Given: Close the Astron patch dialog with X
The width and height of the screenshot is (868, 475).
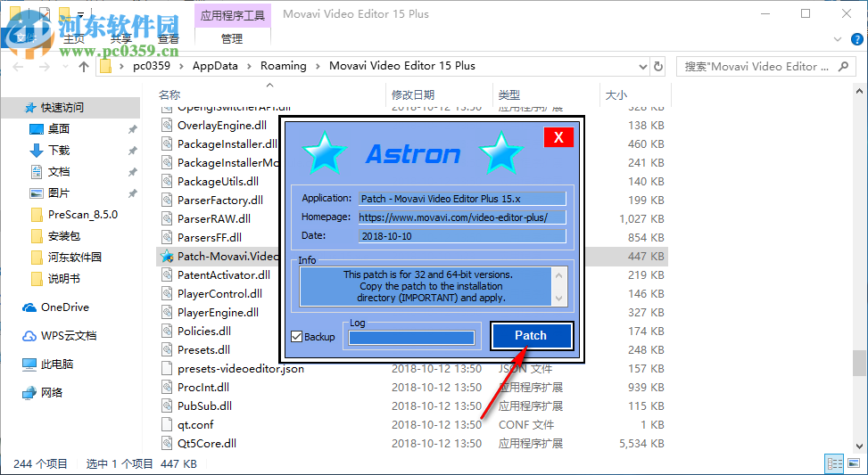Looking at the screenshot, I should coord(558,137).
